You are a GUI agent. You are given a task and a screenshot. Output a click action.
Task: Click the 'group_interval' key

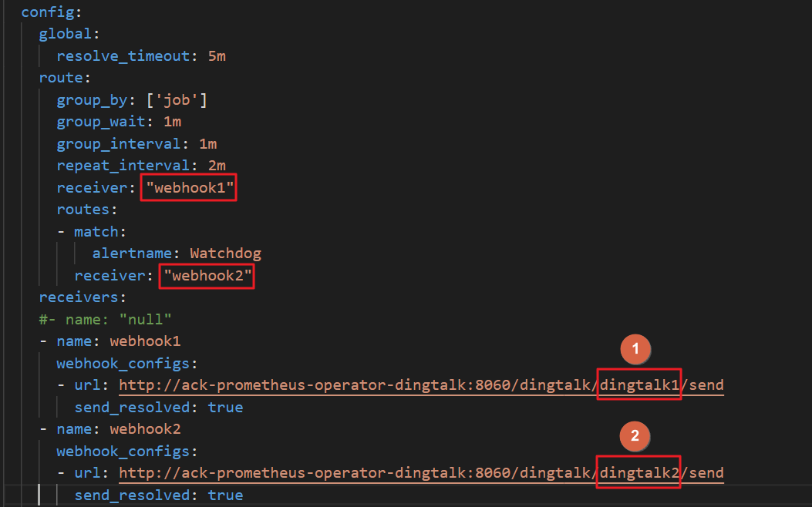(x=119, y=144)
